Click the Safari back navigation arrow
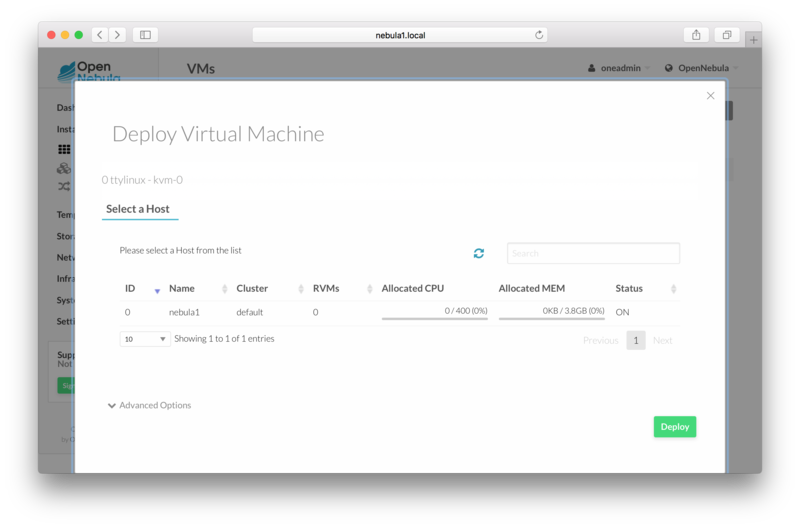 pyautogui.click(x=99, y=35)
